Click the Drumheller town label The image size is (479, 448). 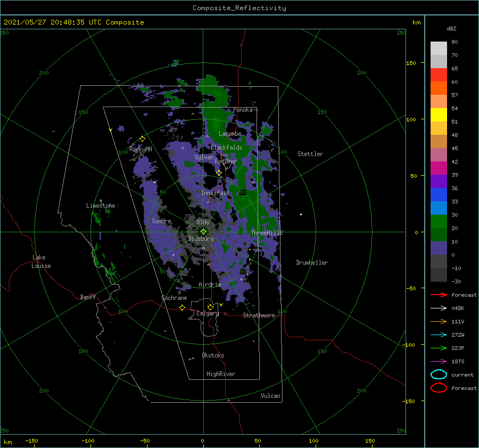pyautogui.click(x=312, y=263)
